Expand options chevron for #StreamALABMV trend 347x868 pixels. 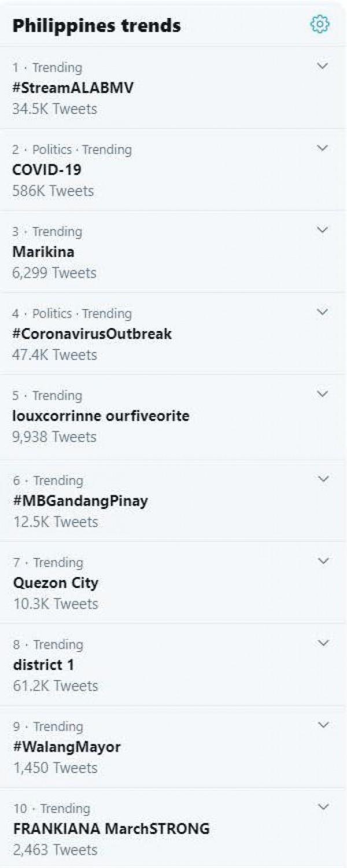323,66
